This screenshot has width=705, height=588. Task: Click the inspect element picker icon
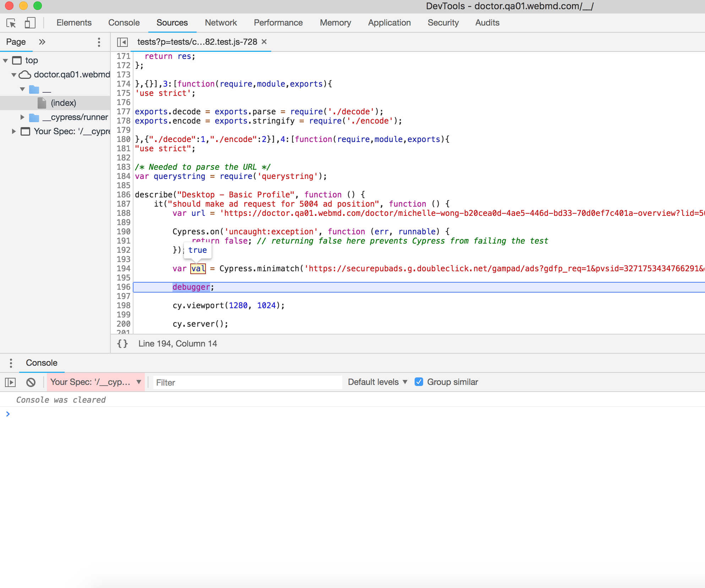[11, 23]
